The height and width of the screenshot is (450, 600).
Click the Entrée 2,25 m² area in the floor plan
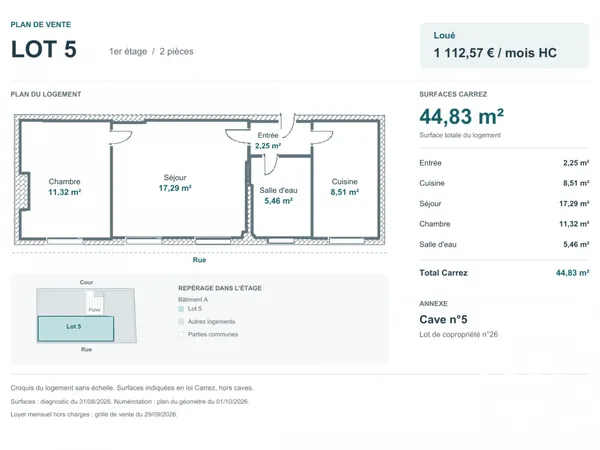[268, 140]
